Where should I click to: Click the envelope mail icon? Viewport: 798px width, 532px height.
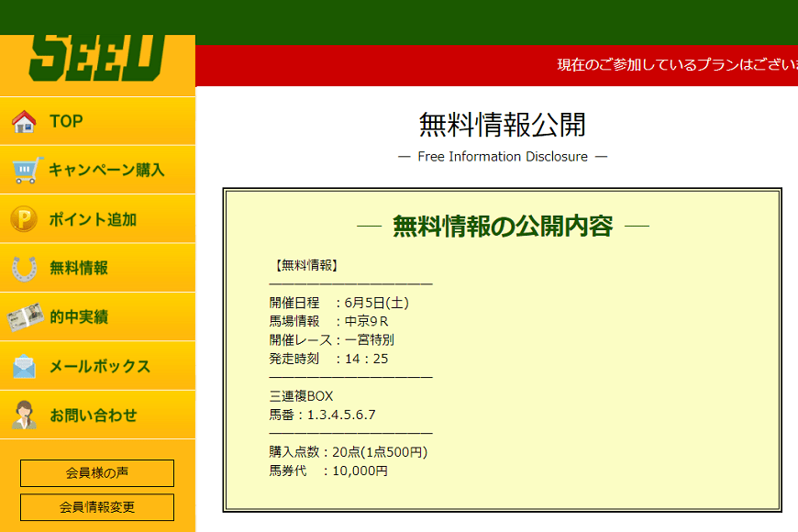(x=24, y=366)
